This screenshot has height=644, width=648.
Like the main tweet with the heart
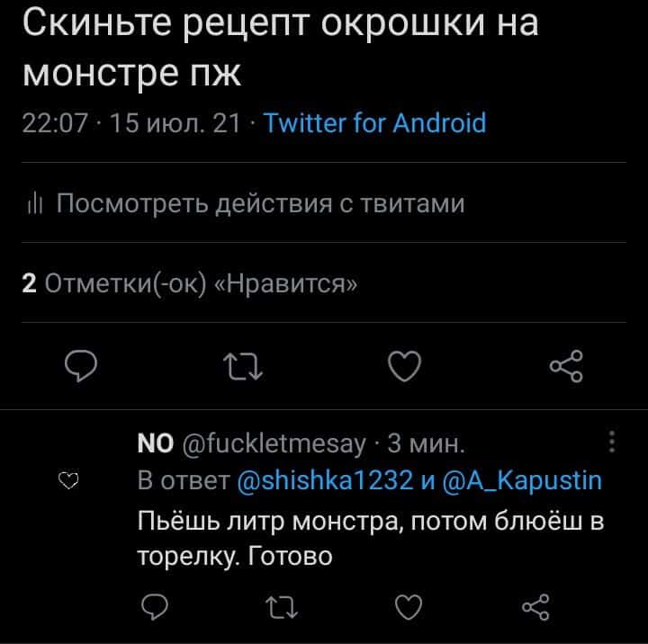(405, 366)
